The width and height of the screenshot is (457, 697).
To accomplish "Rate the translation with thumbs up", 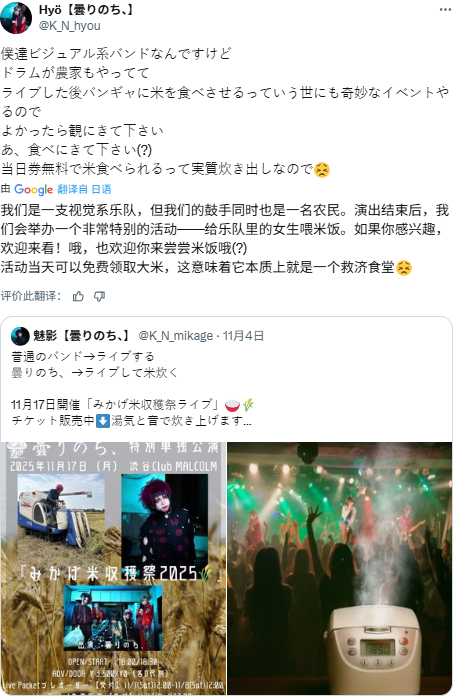I will [78, 296].
